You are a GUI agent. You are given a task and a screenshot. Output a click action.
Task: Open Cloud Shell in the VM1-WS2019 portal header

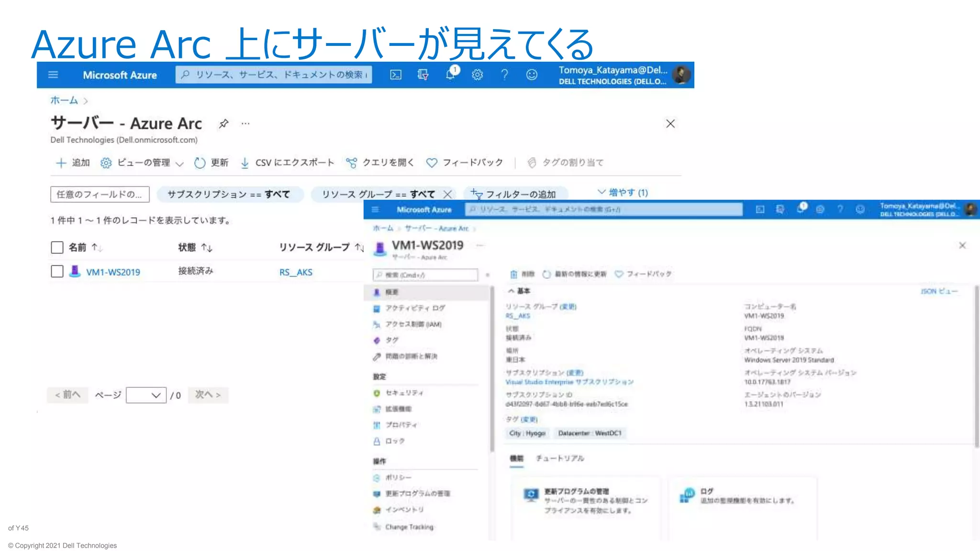(760, 209)
